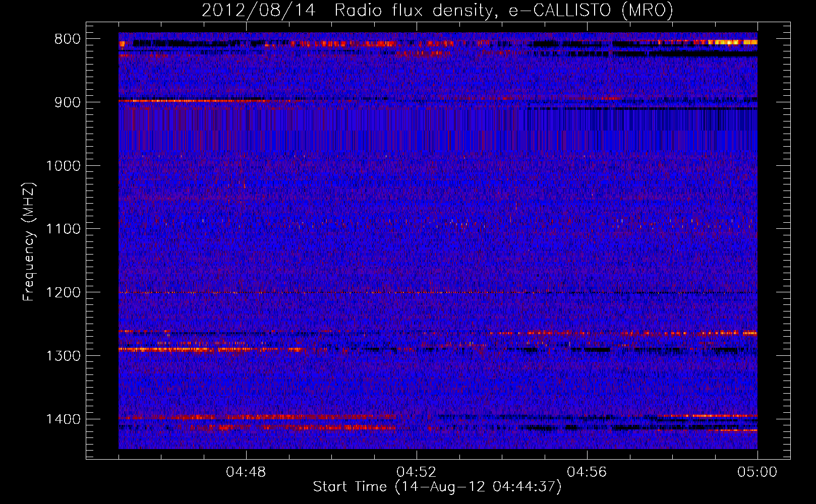Viewport: 816px width, 504px height.
Task: Click the 04:56 time tick label
Action: pos(587,472)
